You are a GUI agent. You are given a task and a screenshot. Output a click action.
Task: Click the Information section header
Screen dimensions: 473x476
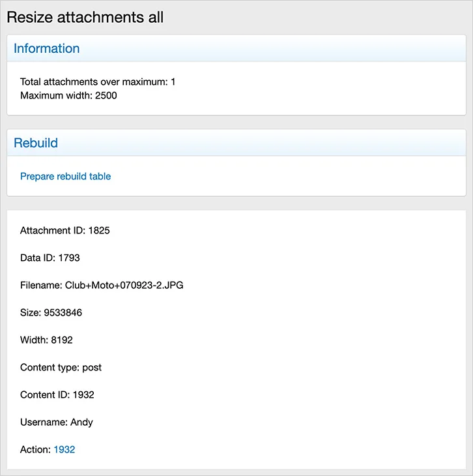tap(47, 48)
